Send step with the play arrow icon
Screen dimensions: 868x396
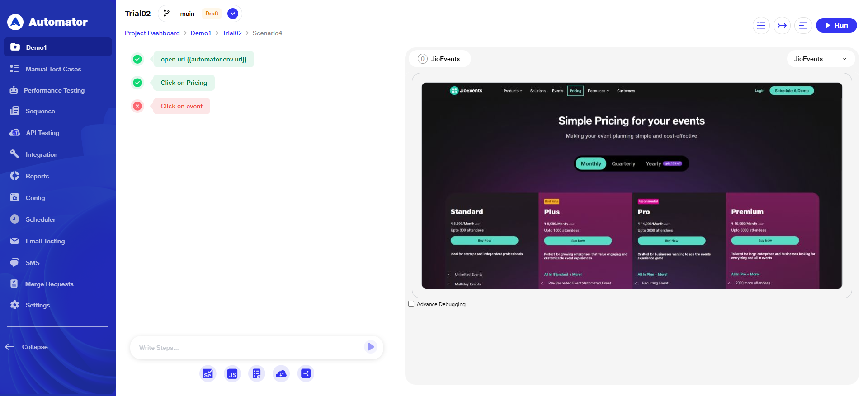coord(371,347)
